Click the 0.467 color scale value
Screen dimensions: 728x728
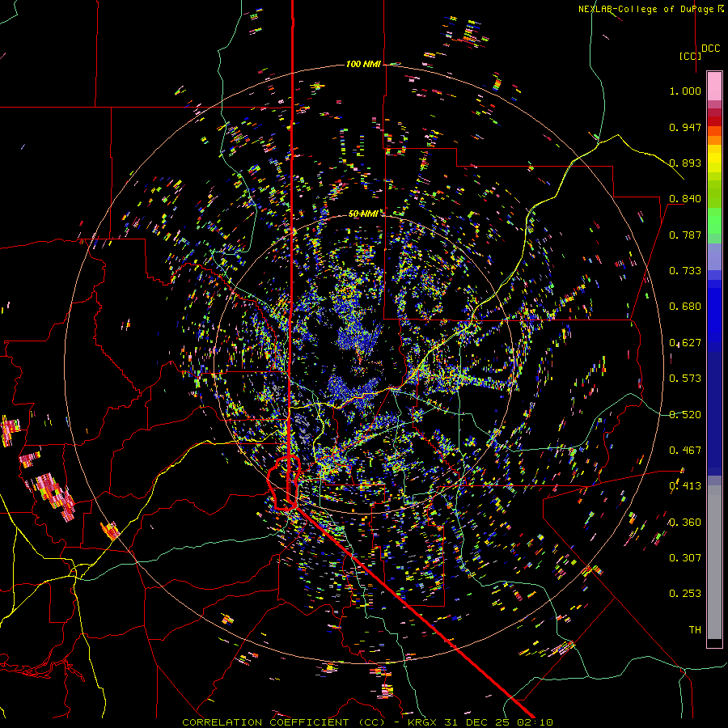click(x=685, y=451)
